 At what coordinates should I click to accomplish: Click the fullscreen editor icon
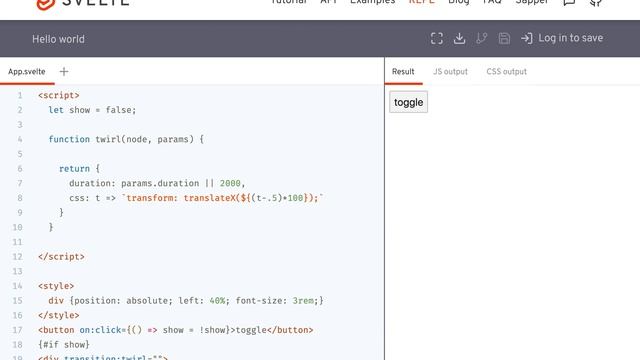(437, 38)
